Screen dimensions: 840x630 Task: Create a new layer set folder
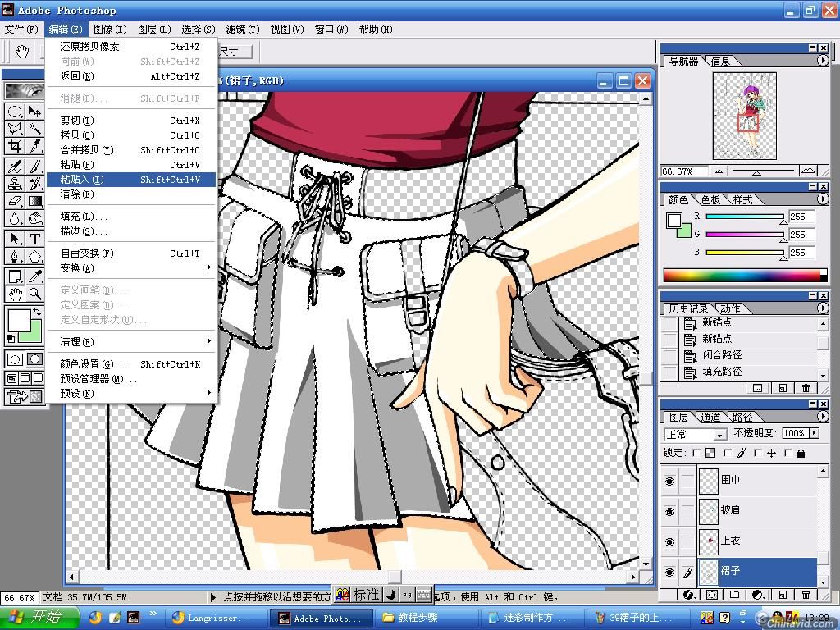[x=734, y=595]
